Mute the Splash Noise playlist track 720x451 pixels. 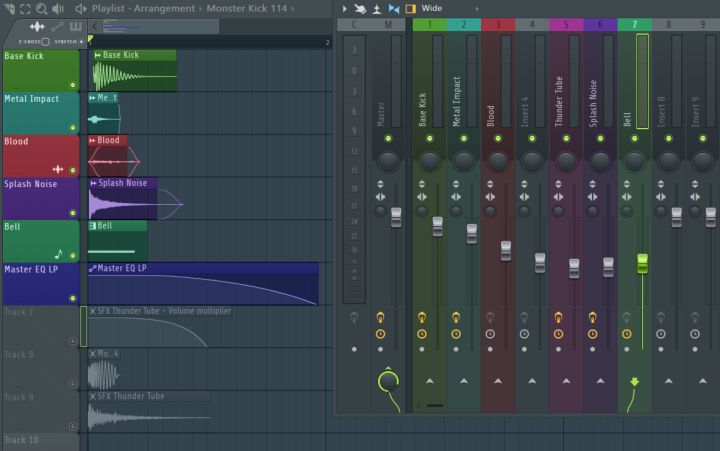coord(72,213)
